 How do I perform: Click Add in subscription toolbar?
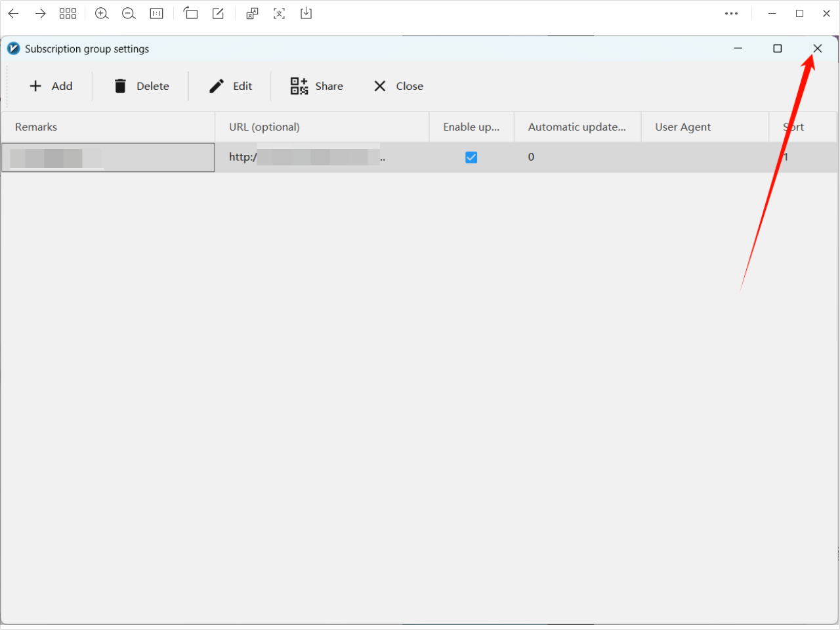pos(51,86)
